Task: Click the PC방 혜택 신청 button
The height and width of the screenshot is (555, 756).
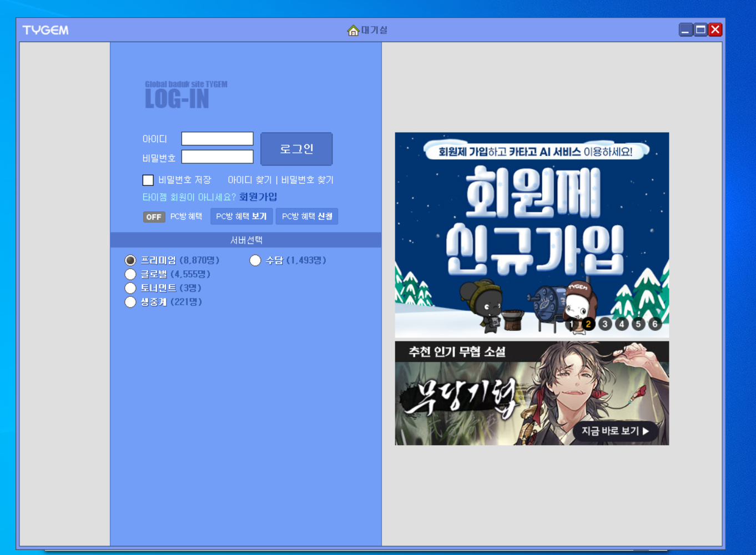Action: [307, 216]
